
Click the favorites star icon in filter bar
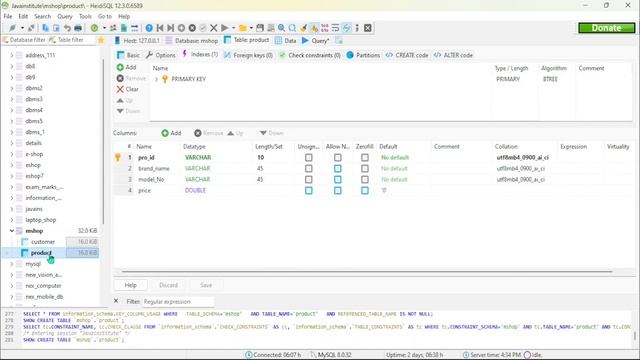(101, 40)
